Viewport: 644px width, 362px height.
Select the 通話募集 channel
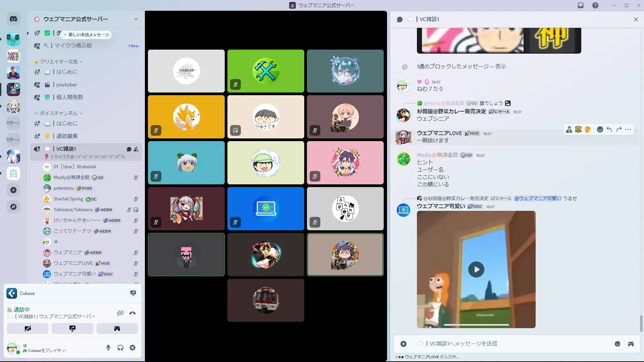pyautogui.click(x=67, y=136)
